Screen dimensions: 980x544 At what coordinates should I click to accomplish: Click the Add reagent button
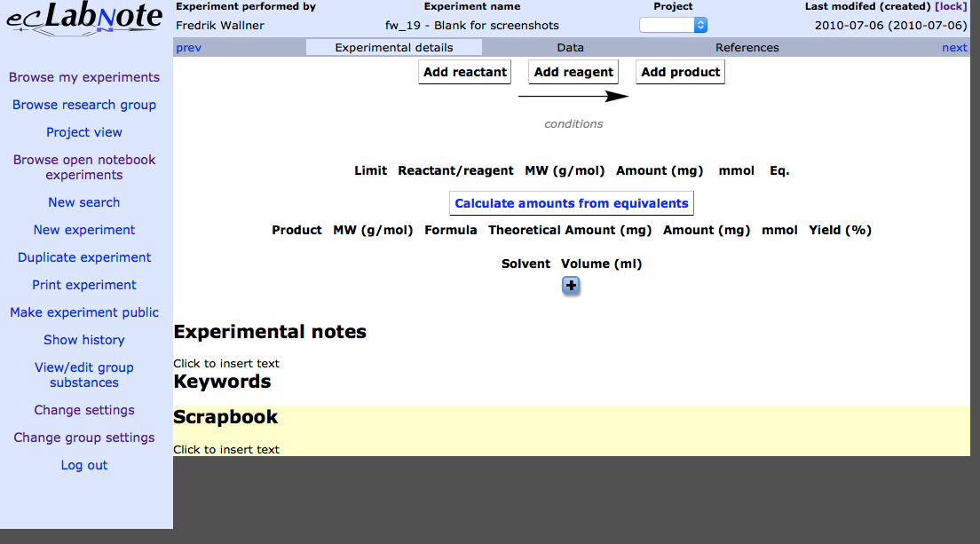click(x=573, y=72)
